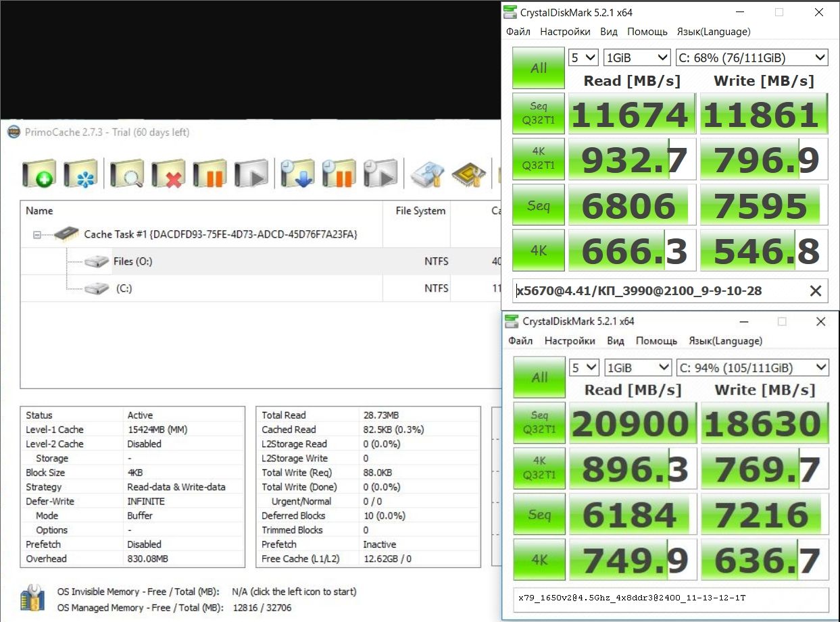Click the Read-data & Write-data strategy value
This screenshot has width=840, height=622.
176,487
